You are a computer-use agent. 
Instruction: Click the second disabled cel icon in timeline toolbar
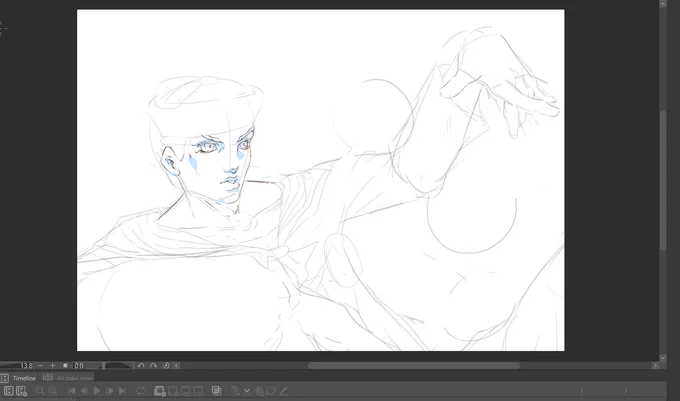(185, 391)
